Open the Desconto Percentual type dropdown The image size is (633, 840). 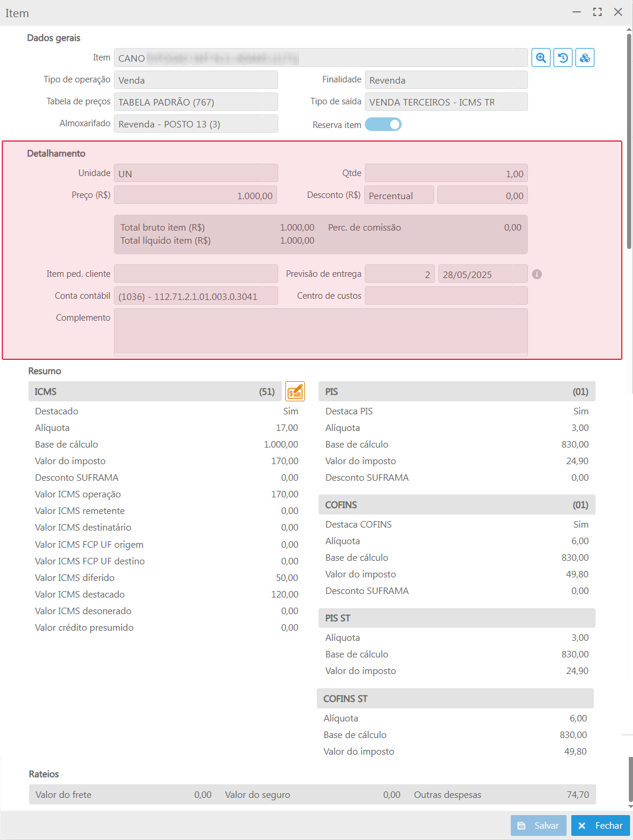point(399,196)
